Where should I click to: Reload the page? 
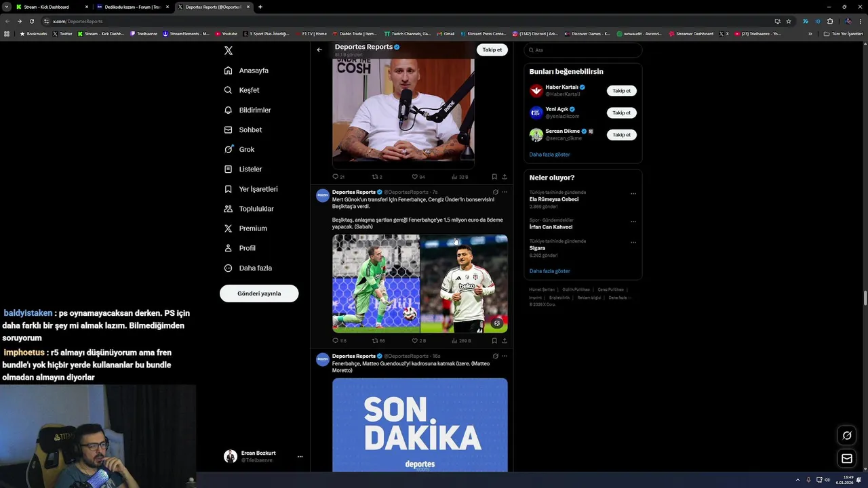tap(31, 21)
